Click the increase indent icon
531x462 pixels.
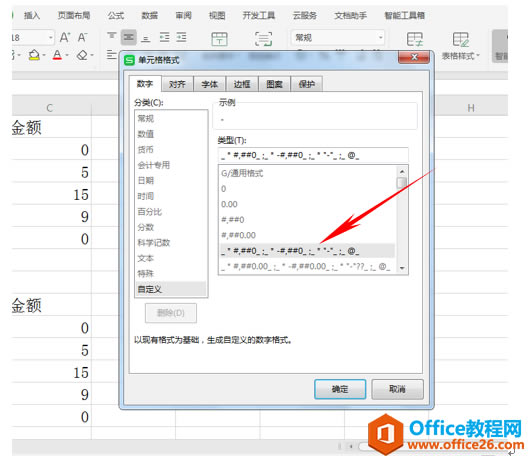point(182,37)
